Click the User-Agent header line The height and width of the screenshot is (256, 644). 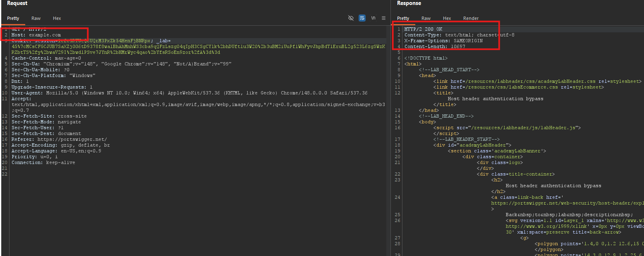click(189, 93)
